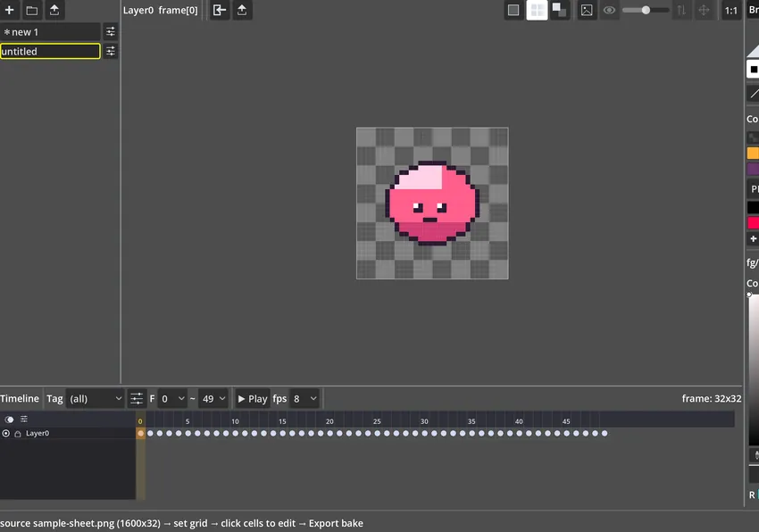Screen dimensions: 759x532
Task: Click the frame 30 marker on timeline ruler
Action: point(424,421)
